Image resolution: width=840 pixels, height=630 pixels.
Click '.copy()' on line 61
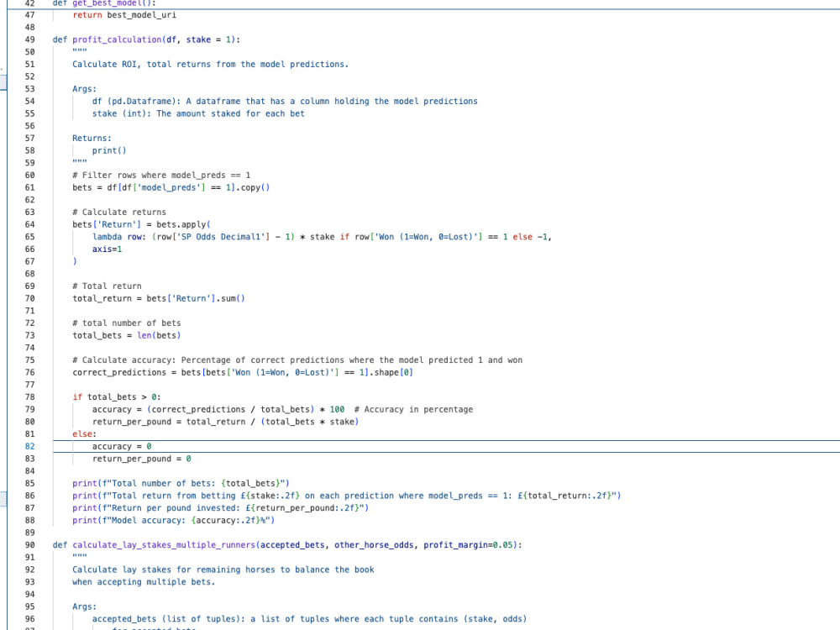tap(253, 187)
